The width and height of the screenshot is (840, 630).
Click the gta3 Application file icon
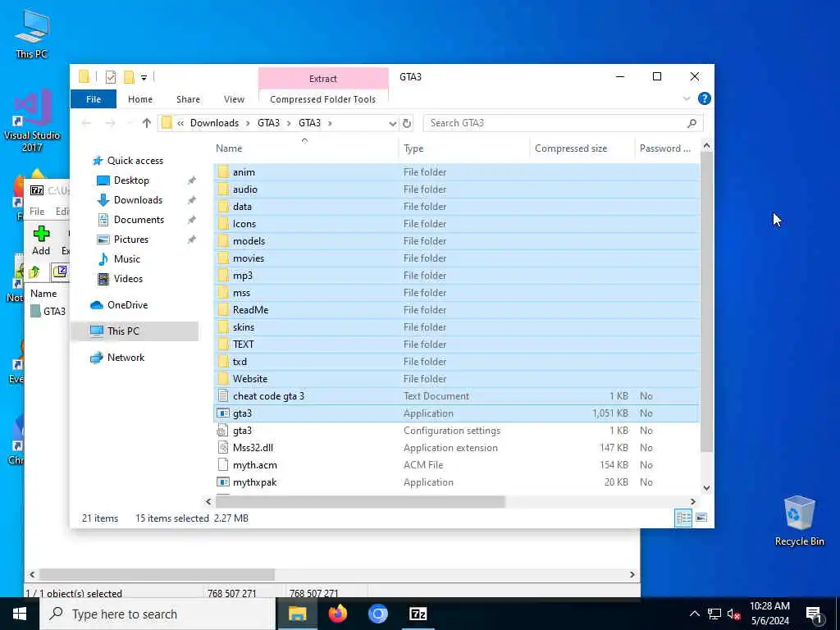point(223,413)
